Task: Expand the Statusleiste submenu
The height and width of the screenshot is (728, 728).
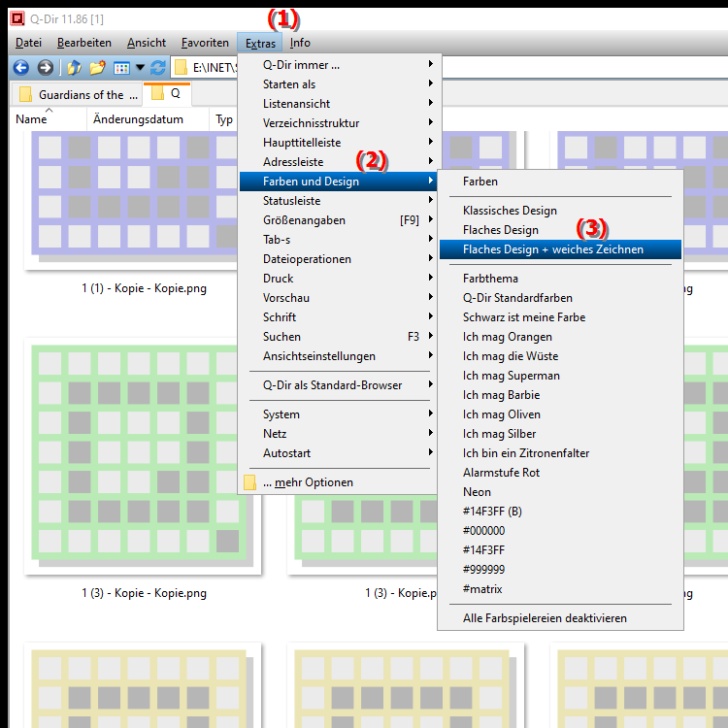Action: pos(338,201)
